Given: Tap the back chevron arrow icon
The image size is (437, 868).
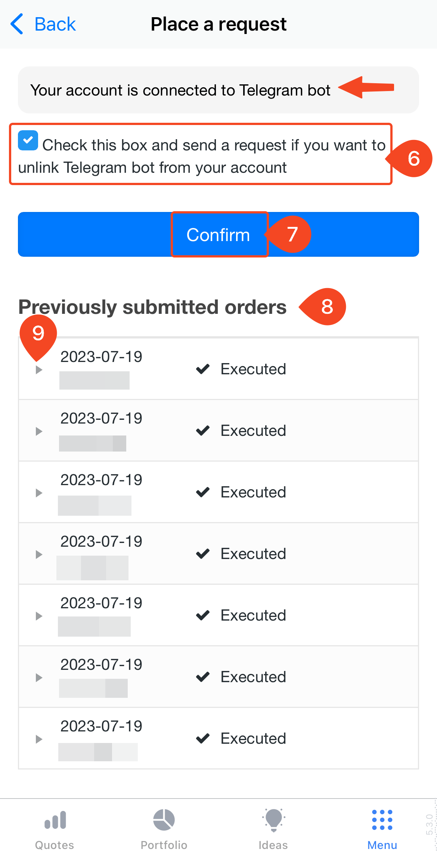Looking at the screenshot, I should pos(17,24).
